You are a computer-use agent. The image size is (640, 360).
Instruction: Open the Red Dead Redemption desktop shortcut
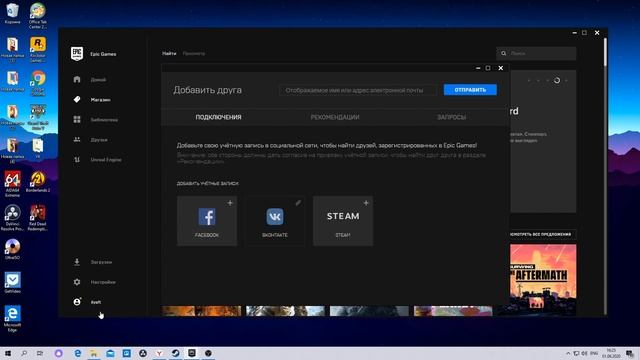(x=38, y=218)
